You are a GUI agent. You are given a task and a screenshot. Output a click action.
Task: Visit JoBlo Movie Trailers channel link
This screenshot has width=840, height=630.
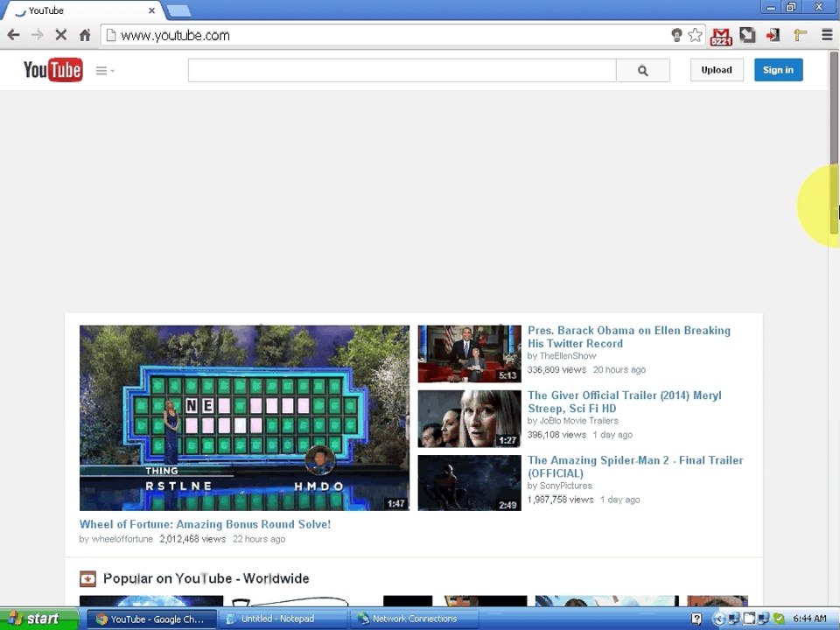pyautogui.click(x=578, y=421)
